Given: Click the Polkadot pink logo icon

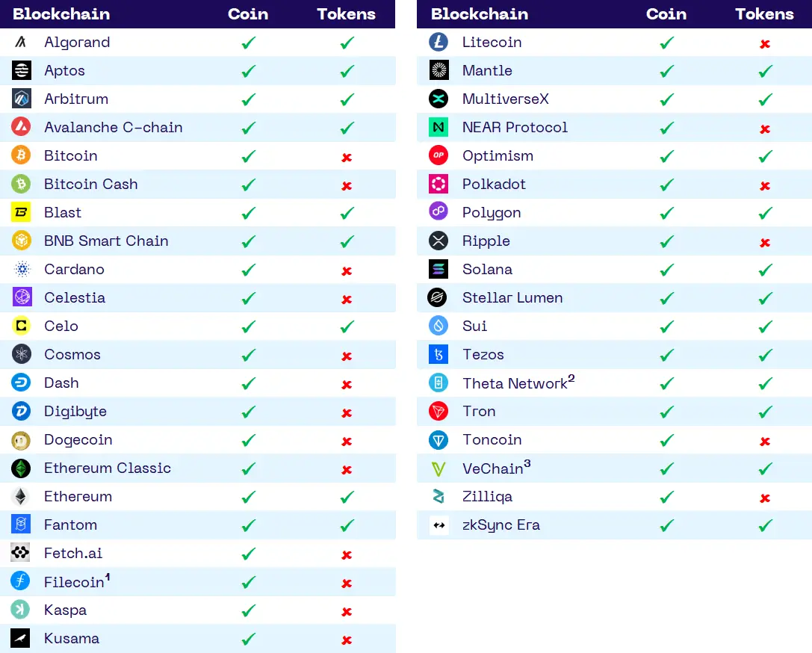Looking at the screenshot, I should point(438,184).
